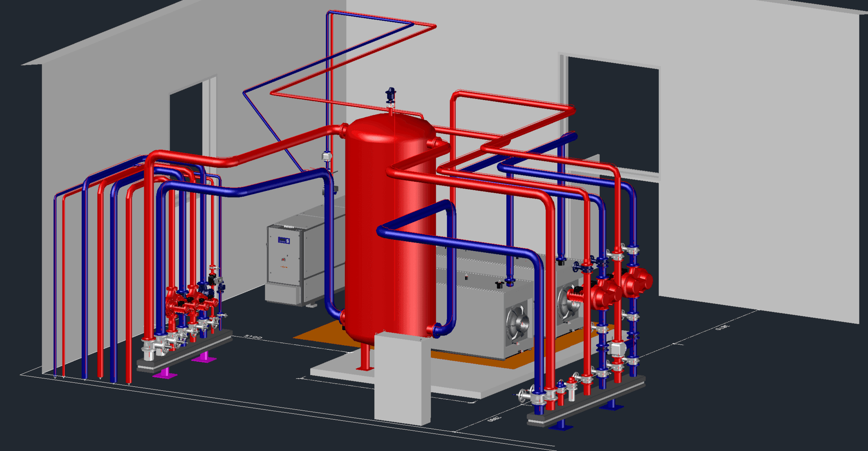Select the gray control cabinet in front of the tank

402,378
